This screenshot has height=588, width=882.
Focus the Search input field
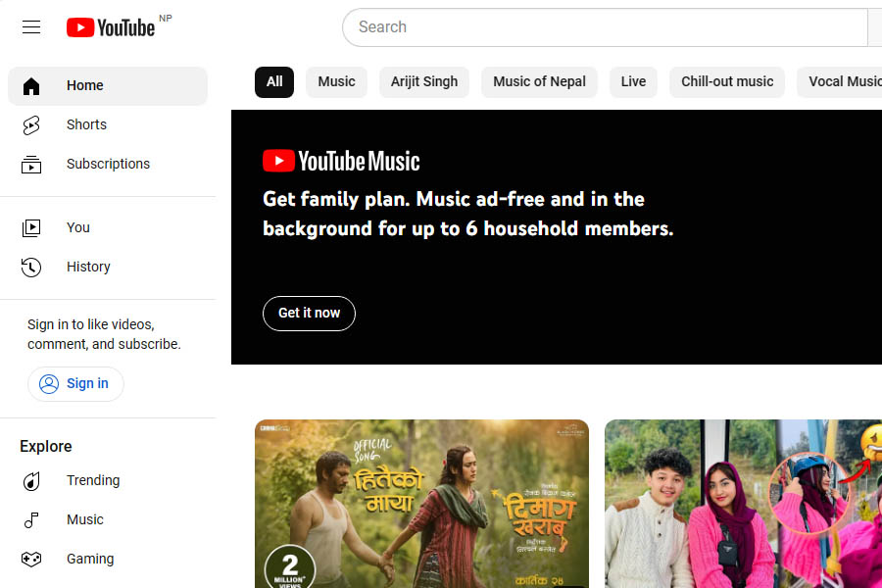tap(603, 27)
